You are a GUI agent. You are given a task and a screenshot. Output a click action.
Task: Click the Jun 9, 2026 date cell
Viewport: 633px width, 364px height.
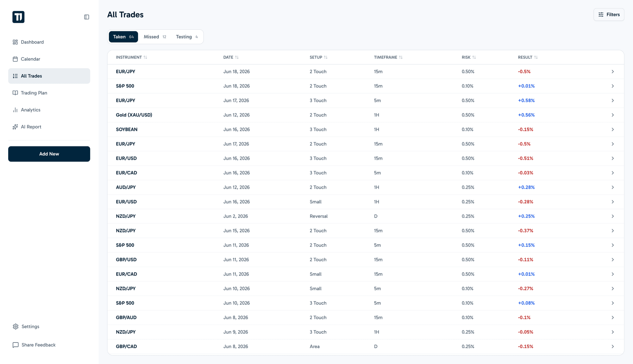click(235, 332)
